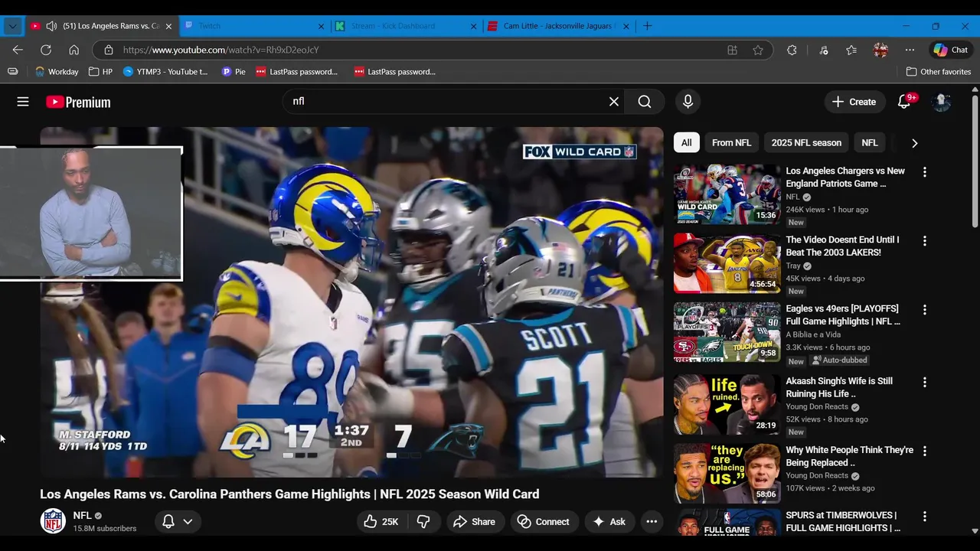The image size is (980, 551).
Task: Click the Connect button
Action: [x=544, y=522]
